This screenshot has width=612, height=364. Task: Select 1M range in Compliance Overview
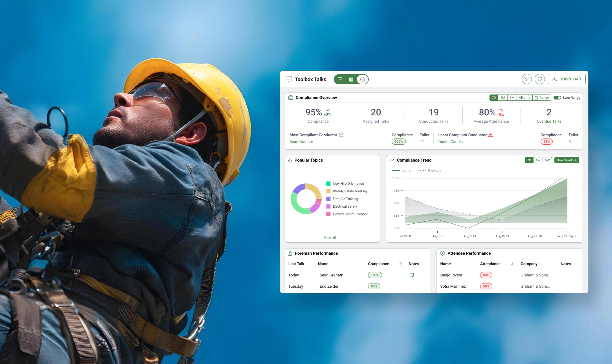coord(503,98)
